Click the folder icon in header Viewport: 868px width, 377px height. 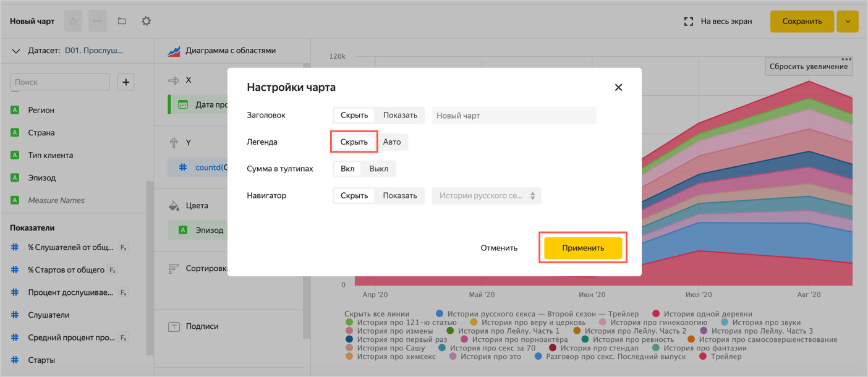click(122, 21)
